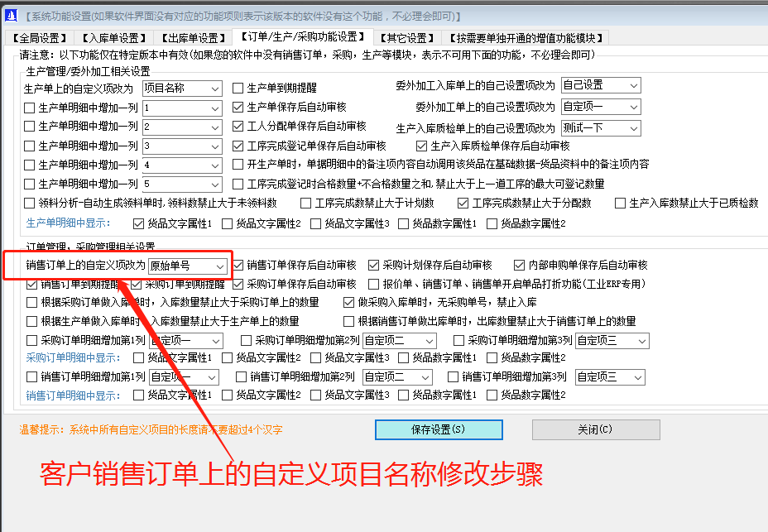Switch to the 【全局设置】 tab
Viewport: 768px width, 532px height.
[x=38, y=36]
